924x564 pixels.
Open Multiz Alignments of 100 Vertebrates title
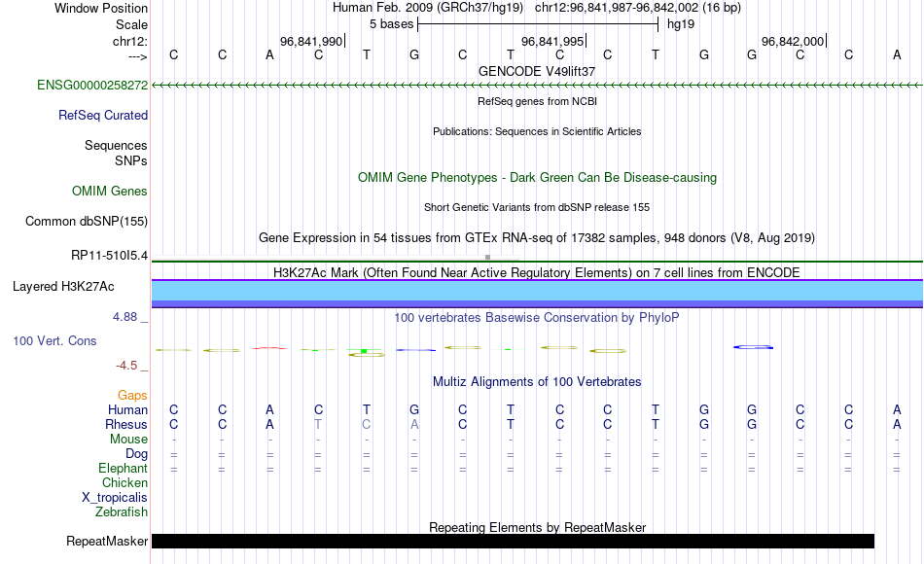[537, 382]
